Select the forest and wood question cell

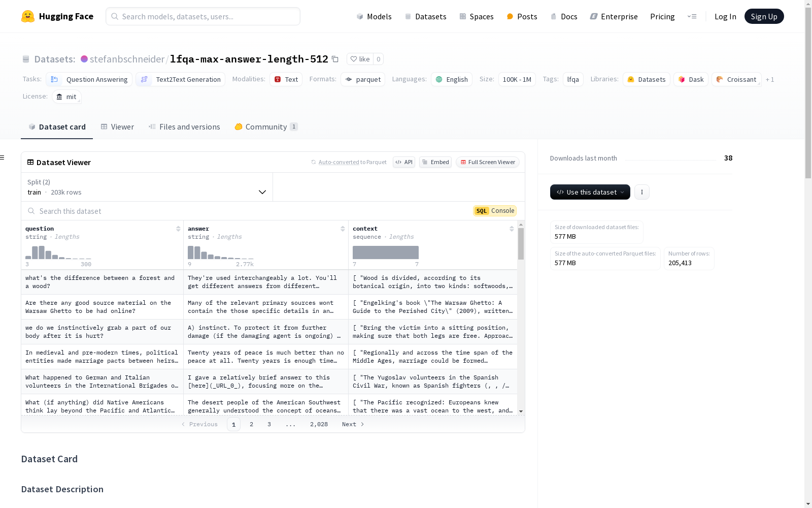tap(102, 282)
